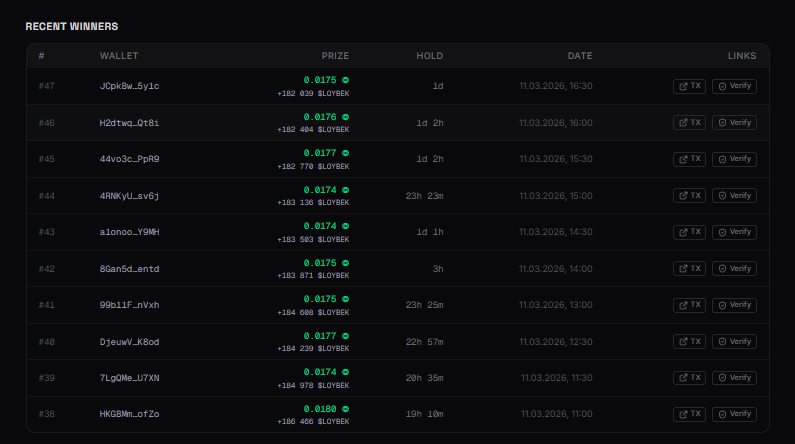
Task: Verify the draw for winner #38
Action: coord(734,414)
